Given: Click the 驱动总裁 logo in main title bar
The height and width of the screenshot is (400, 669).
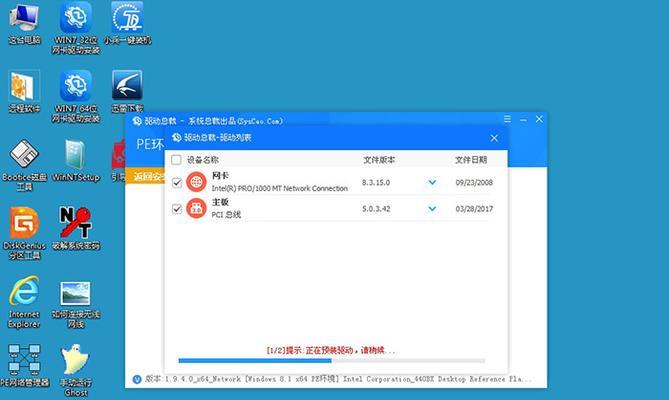Looking at the screenshot, I should coord(137,121).
